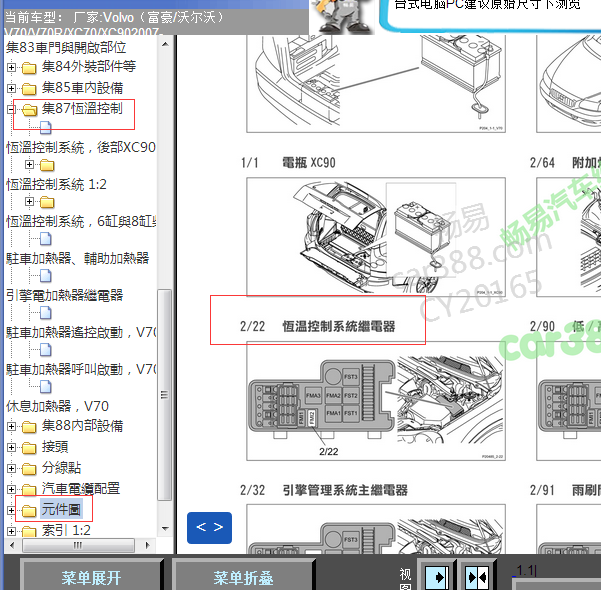Click tree horizontal scrollbar thumb
Viewport: 601px width, 590px height.
point(78,545)
